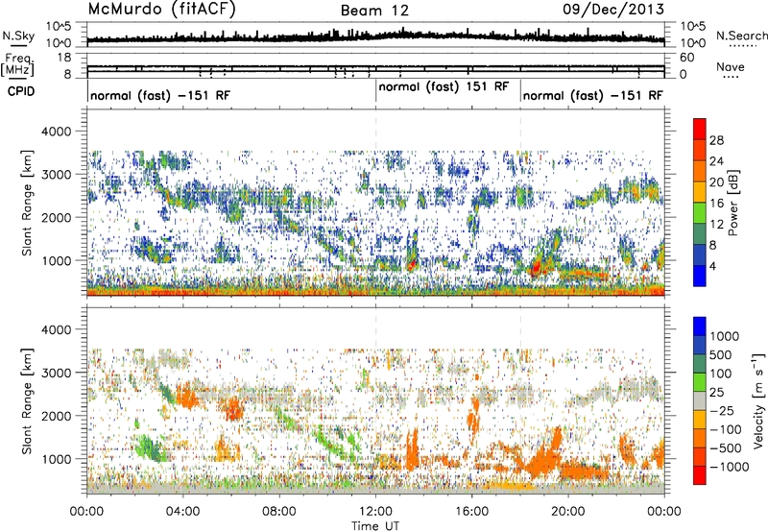Screen dimensions: 768x532
Task: Click the 'CPID' row label
Action: (x=21, y=91)
